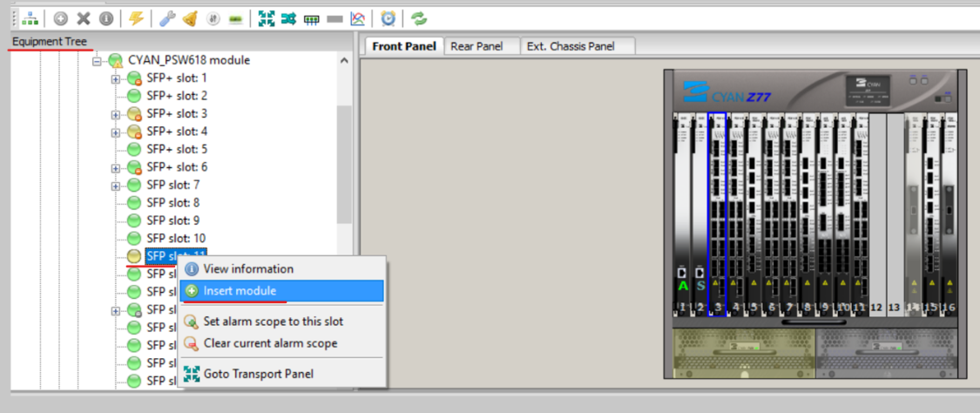This screenshot has height=413, width=980.
Task: Click the green device bar toolbar icon
Action: 235,19
